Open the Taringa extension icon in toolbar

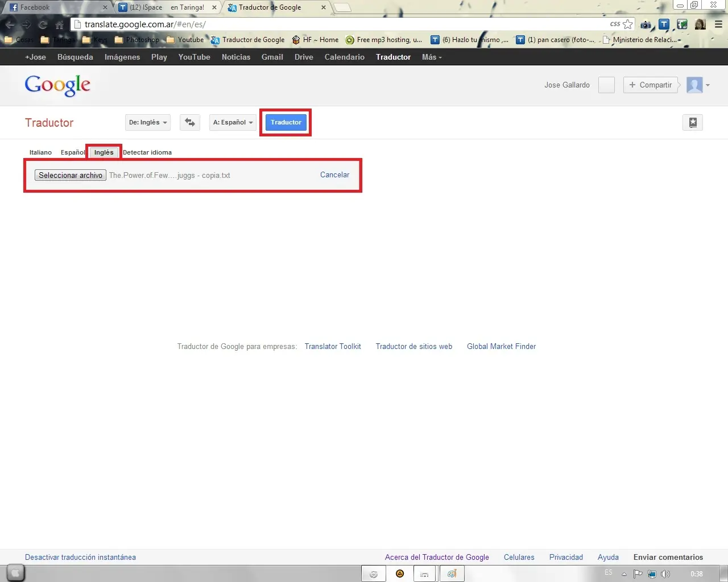(x=664, y=24)
